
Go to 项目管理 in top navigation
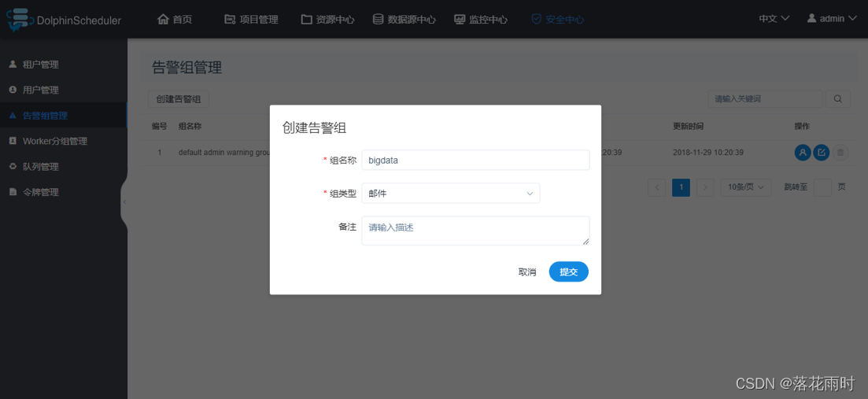pos(251,20)
